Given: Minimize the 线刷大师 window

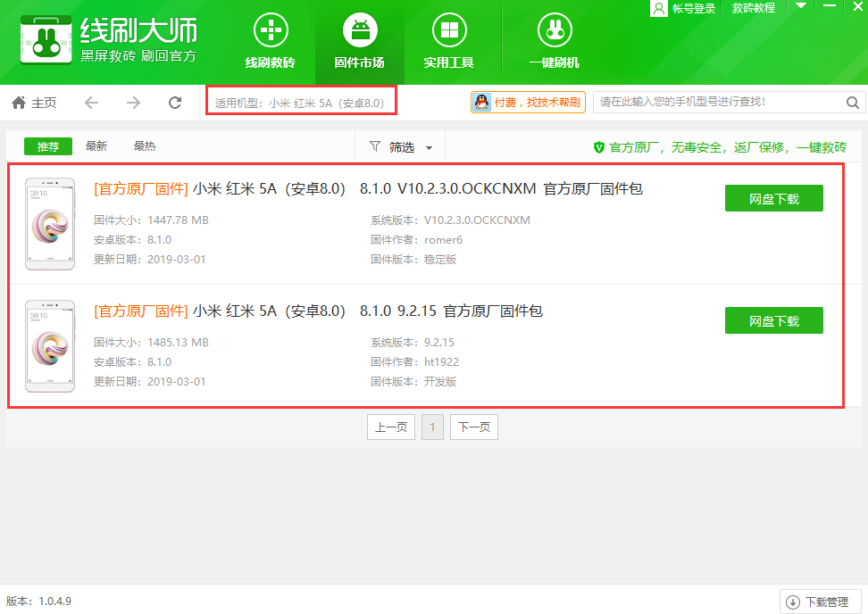Looking at the screenshot, I should pos(830,5).
